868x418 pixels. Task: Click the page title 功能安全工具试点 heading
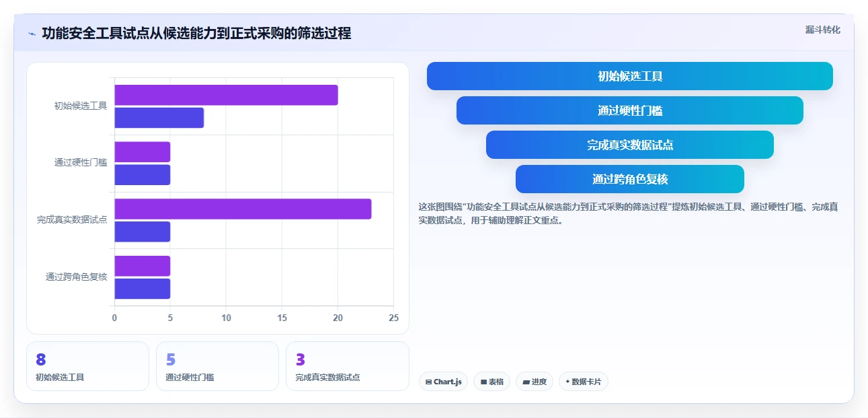tap(196, 33)
